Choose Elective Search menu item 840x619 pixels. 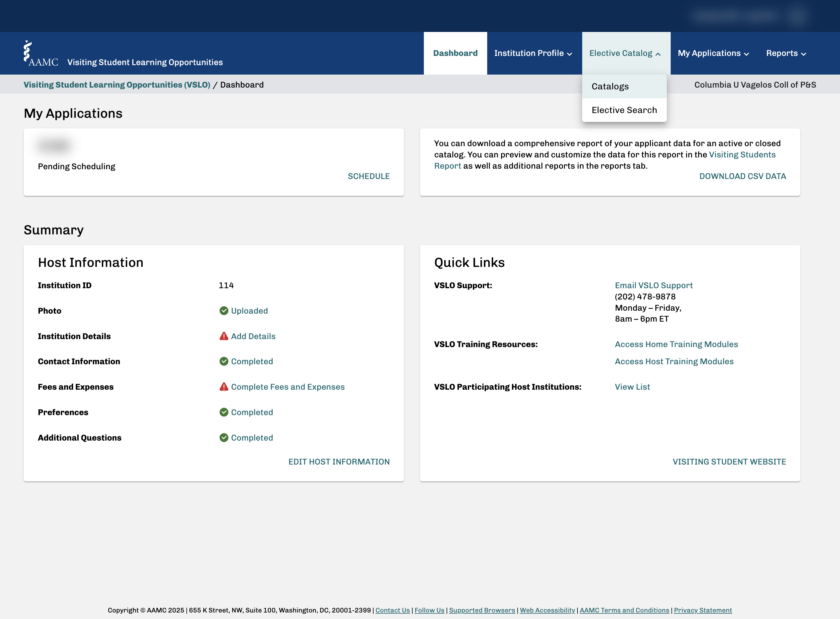tap(624, 110)
